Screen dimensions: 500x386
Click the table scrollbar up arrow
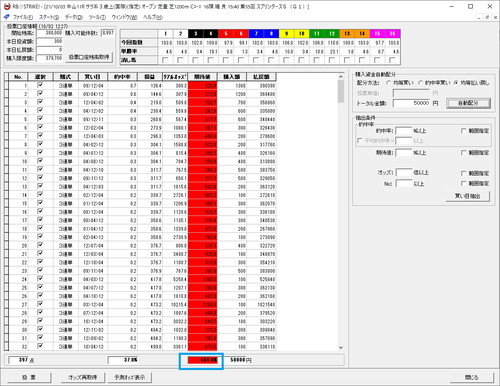point(341,77)
